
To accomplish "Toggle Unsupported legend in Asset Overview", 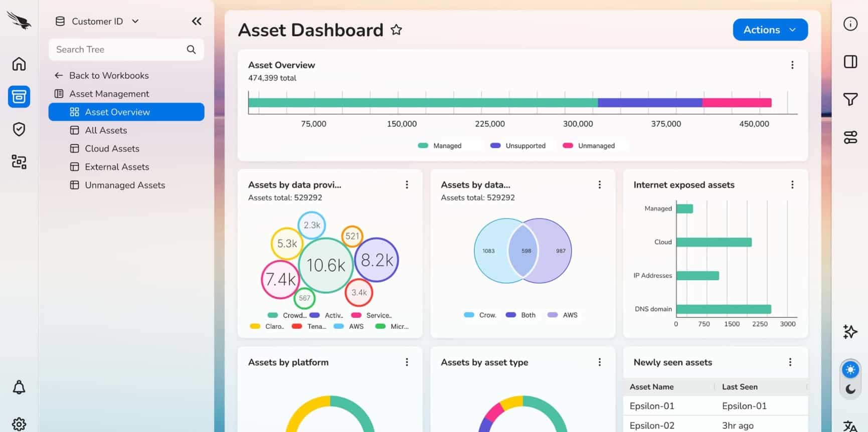I will [x=517, y=146].
